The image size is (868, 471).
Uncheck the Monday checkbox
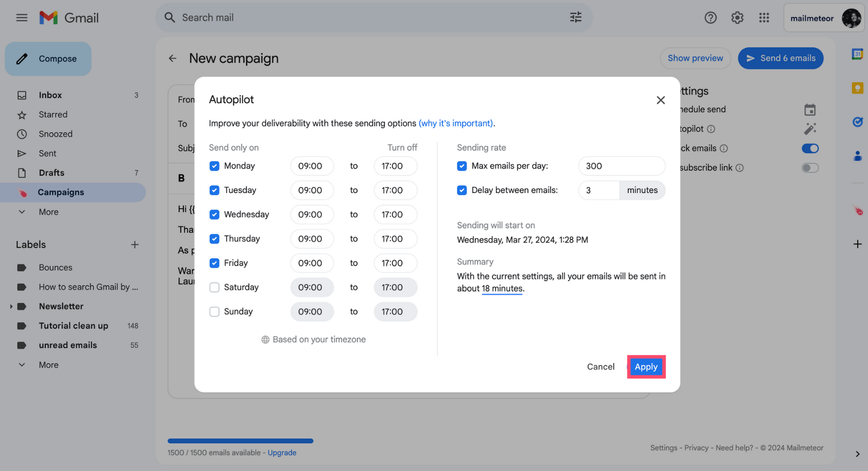[x=214, y=166]
